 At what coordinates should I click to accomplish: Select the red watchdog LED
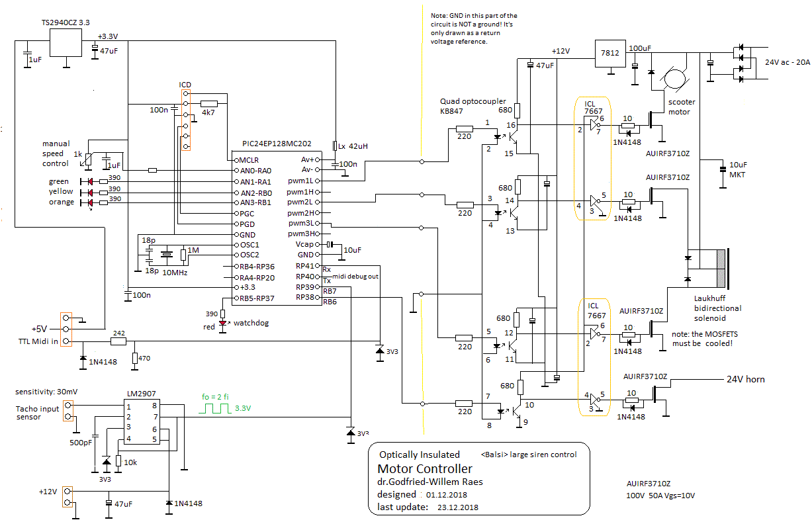(223, 324)
